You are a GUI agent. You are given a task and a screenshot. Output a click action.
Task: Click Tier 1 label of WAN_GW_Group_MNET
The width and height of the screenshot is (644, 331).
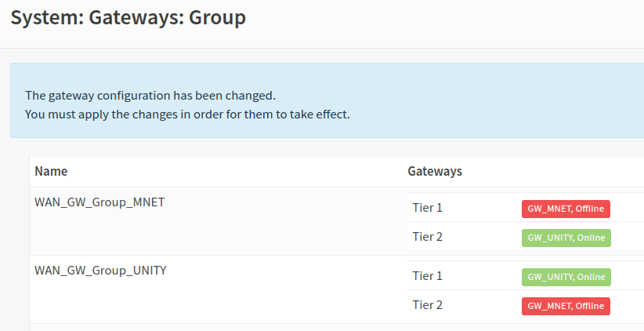coord(428,208)
